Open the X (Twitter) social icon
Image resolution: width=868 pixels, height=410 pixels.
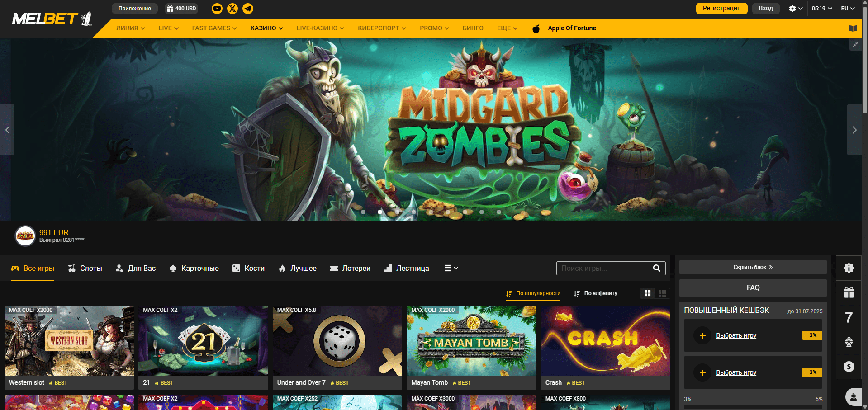click(232, 9)
